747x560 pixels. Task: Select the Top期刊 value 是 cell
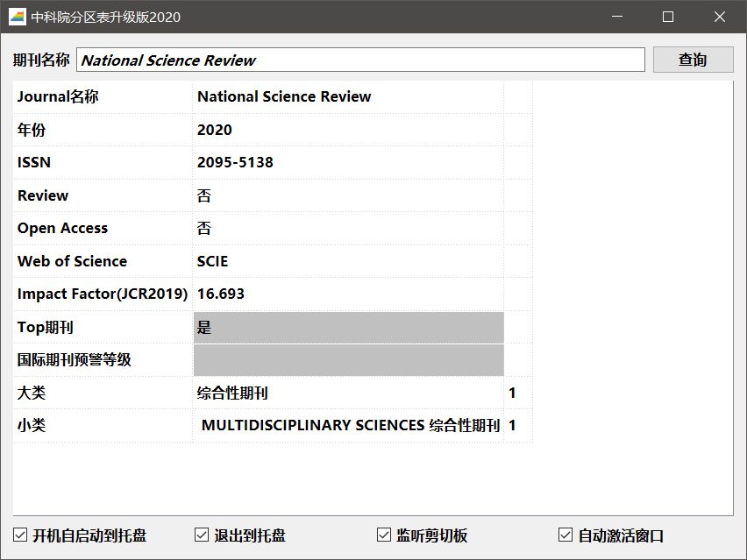348,327
